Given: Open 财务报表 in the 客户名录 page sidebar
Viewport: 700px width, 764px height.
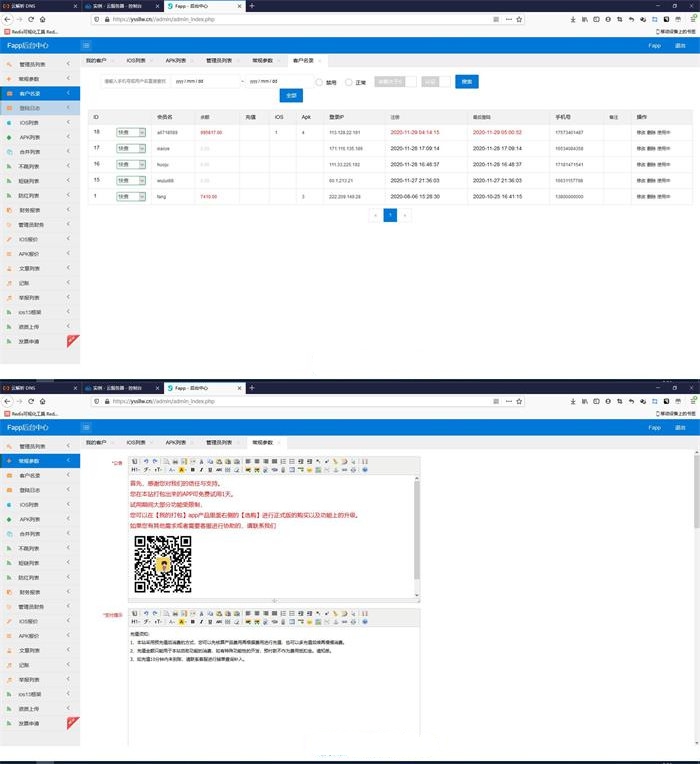Looking at the screenshot, I should pyautogui.click(x=29, y=210).
